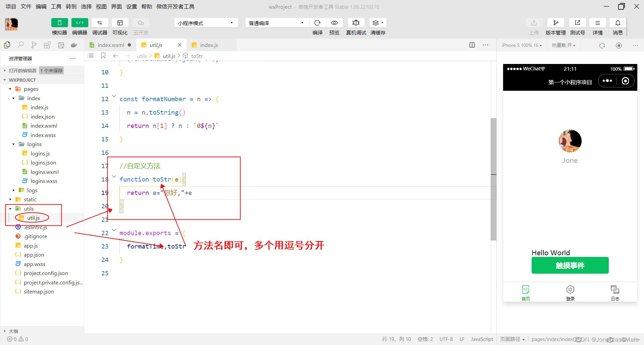Switch to the index.js editor tab
This screenshot has width=644, height=345.
tap(209, 45)
